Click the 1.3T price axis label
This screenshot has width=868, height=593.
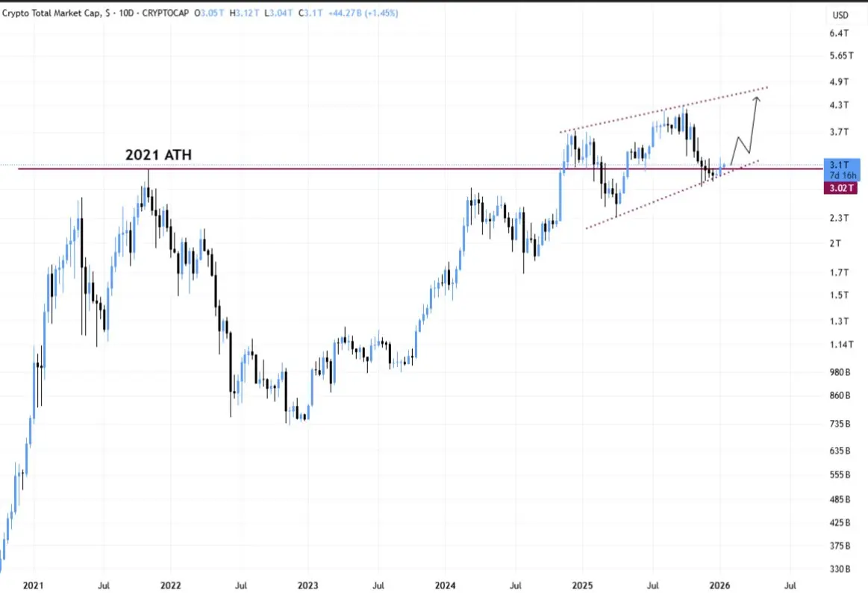tap(839, 321)
